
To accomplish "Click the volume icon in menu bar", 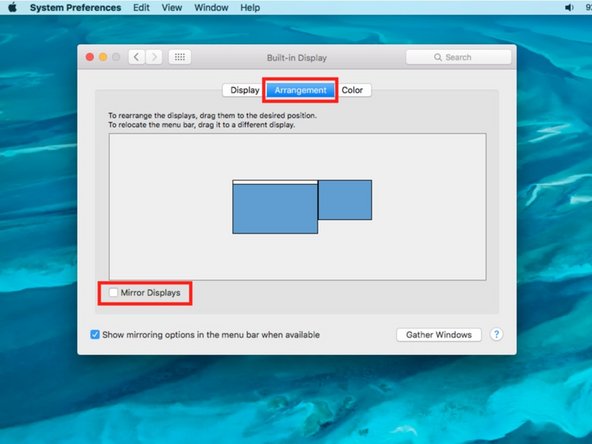I will click(569, 8).
